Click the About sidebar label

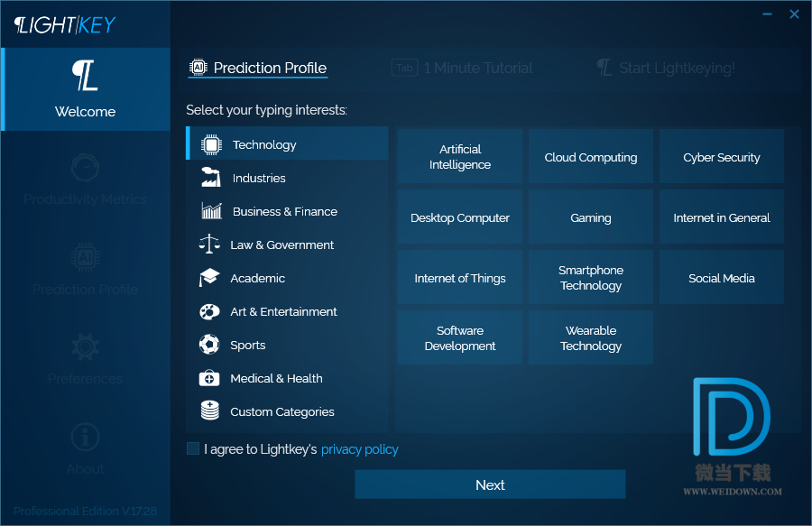(x=85, y=469)
